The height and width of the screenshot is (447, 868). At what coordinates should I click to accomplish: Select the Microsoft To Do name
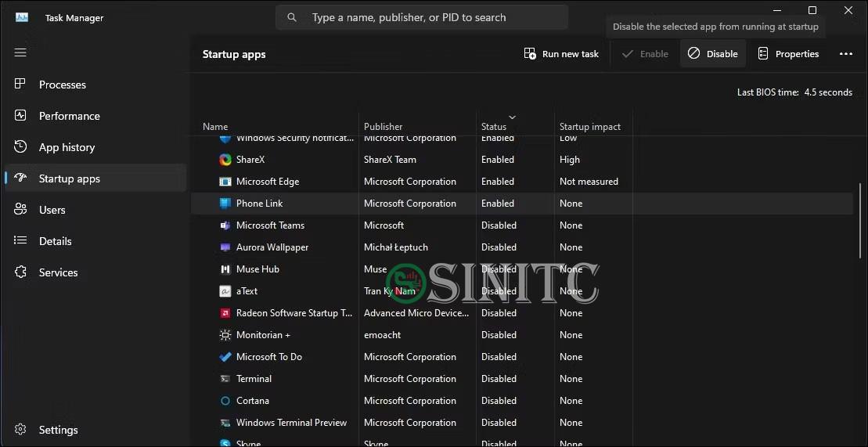(269, 357)
